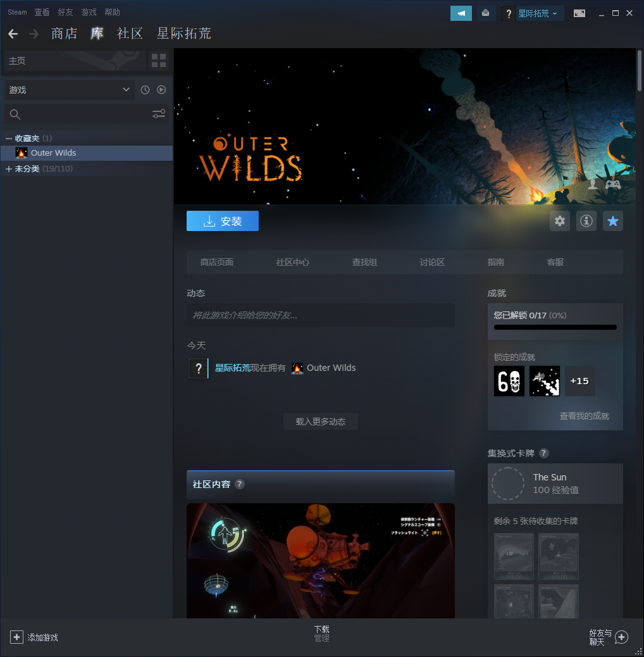Click Outer Wilds name in activity feed
644x657 pixels.
pos(331,368)
